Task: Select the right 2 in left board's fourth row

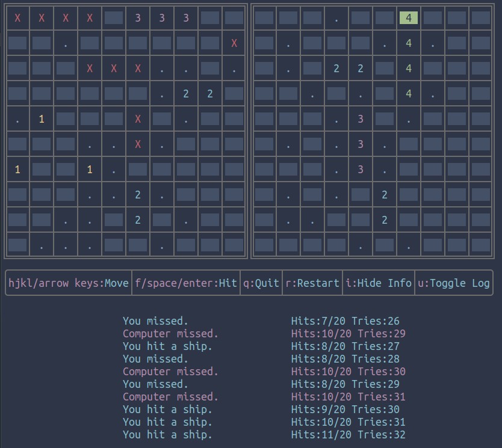Action: [x=210, y=94]
